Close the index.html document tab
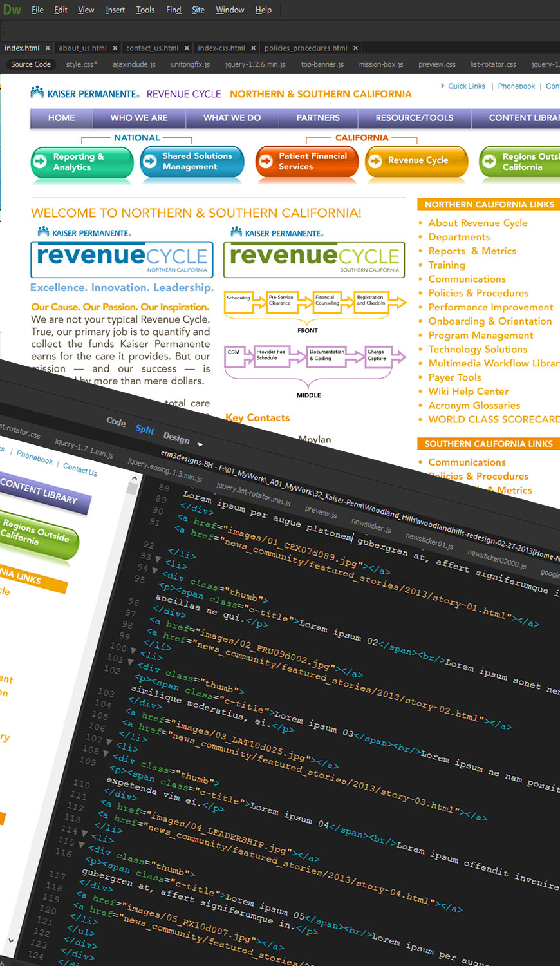The image size is (560, 966). point(48,48)
